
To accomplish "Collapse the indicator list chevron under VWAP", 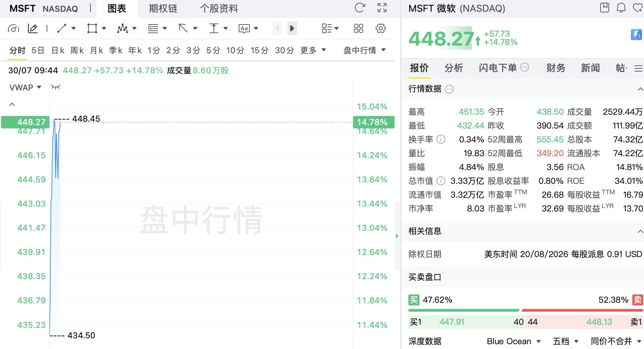I will pyautogui.click(x=12, y=104).
